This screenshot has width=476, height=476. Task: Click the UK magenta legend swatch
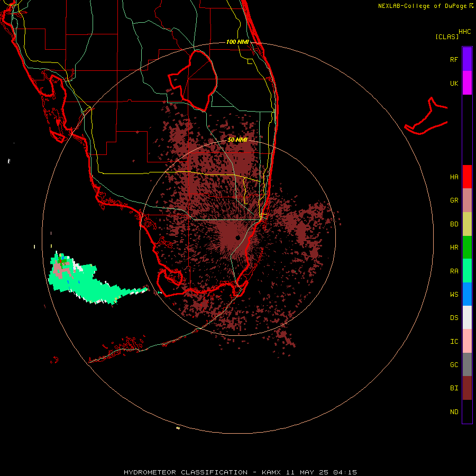click(x=467, y=83)
